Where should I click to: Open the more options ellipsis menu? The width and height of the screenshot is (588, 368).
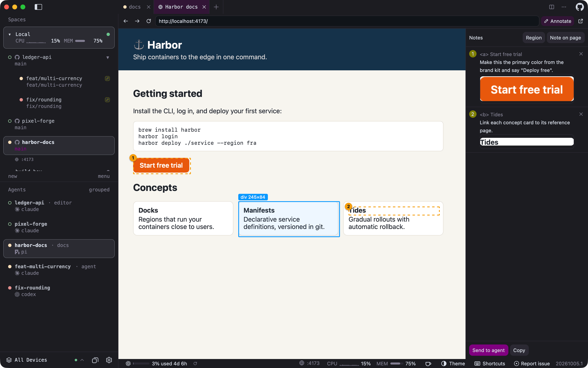coord(564,7)
